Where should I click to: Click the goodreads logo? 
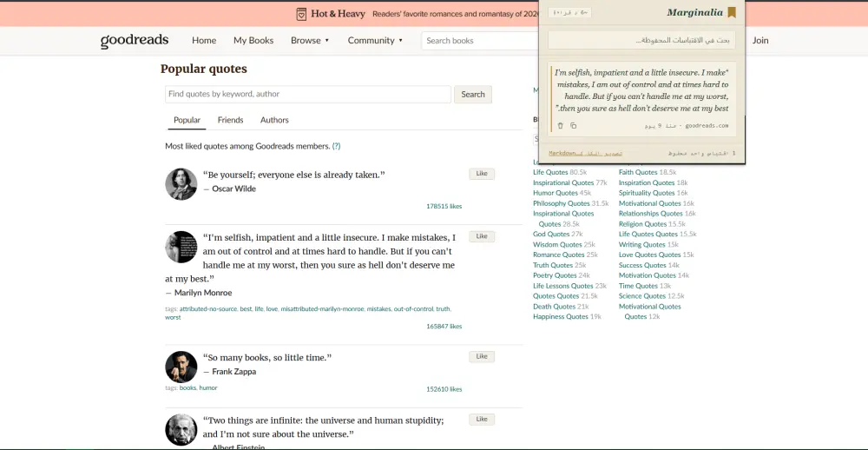coord(135,41)
